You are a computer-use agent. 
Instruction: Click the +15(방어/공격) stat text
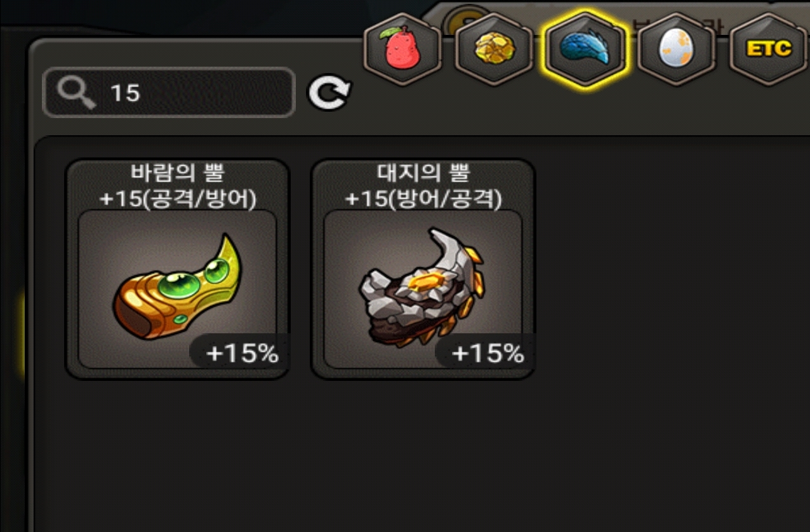(x=423, y=199)
